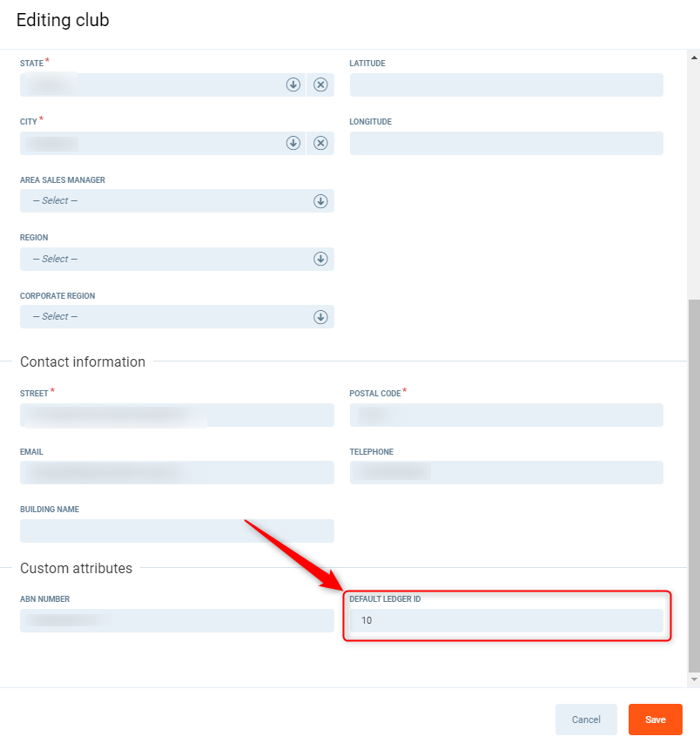Select the Building Name field

point(177,530)
